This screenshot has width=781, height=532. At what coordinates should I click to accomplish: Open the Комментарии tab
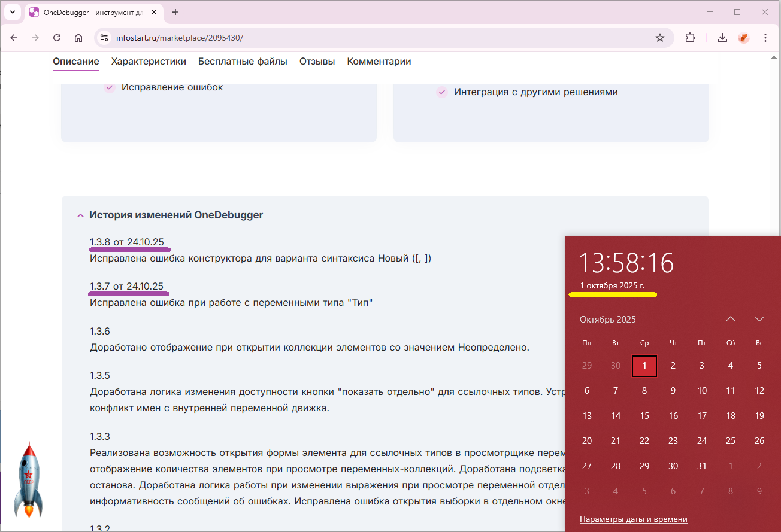[379, 62]
